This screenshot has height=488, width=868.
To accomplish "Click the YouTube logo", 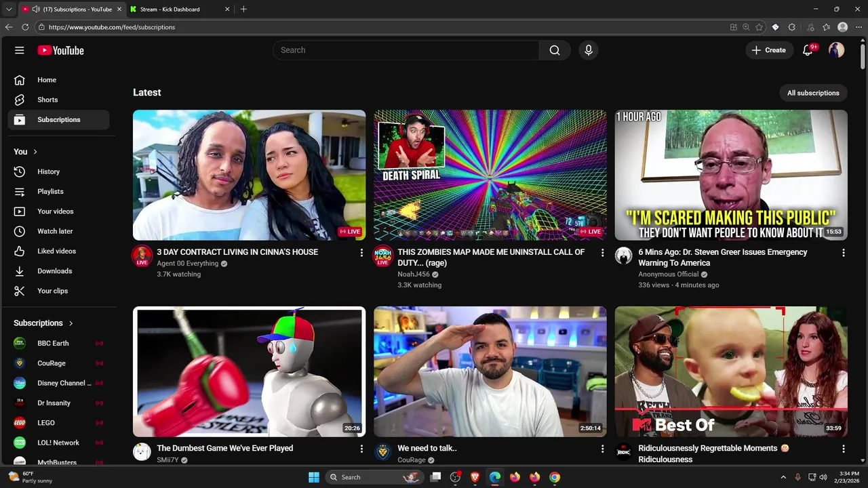I will 60,50.
